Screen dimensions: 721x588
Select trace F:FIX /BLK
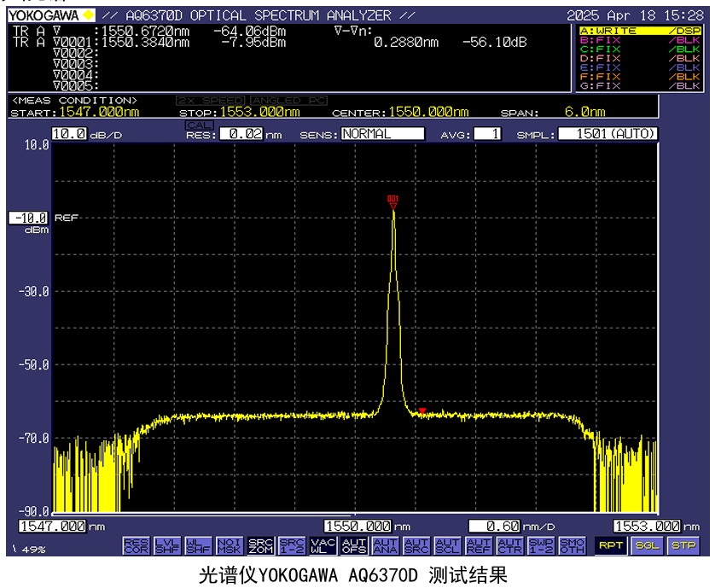coord(640,77)
